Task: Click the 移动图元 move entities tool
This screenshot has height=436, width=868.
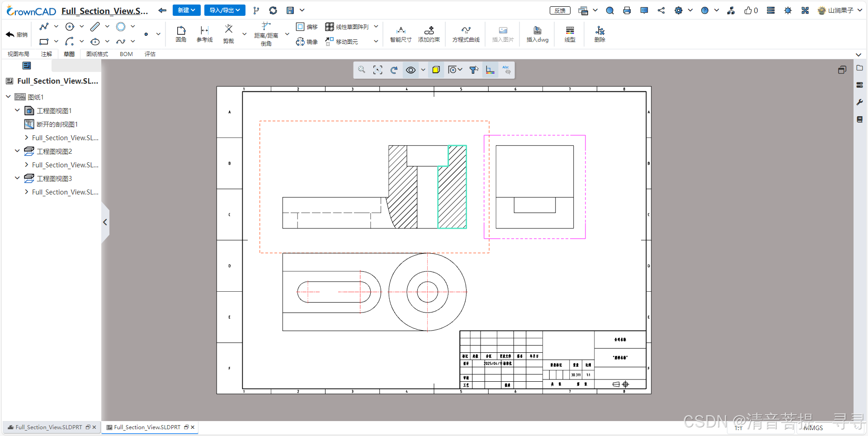Action: tap(341, 42)
